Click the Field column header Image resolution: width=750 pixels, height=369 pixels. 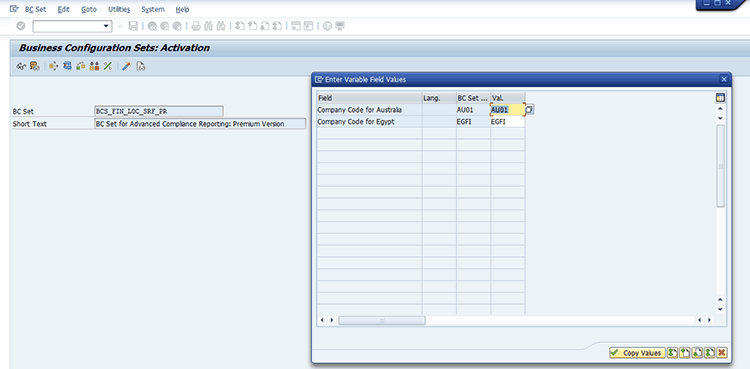pyautogui.click(x=369, y=98)
